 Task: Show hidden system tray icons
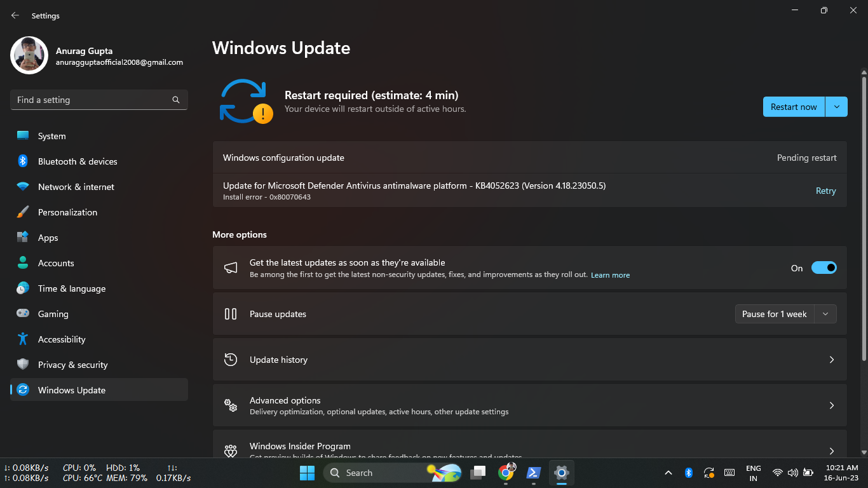pos(668,473)
